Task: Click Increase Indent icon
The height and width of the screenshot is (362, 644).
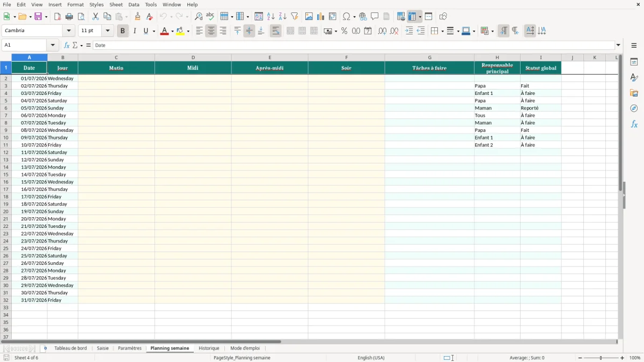Action: tap(409, 31)
